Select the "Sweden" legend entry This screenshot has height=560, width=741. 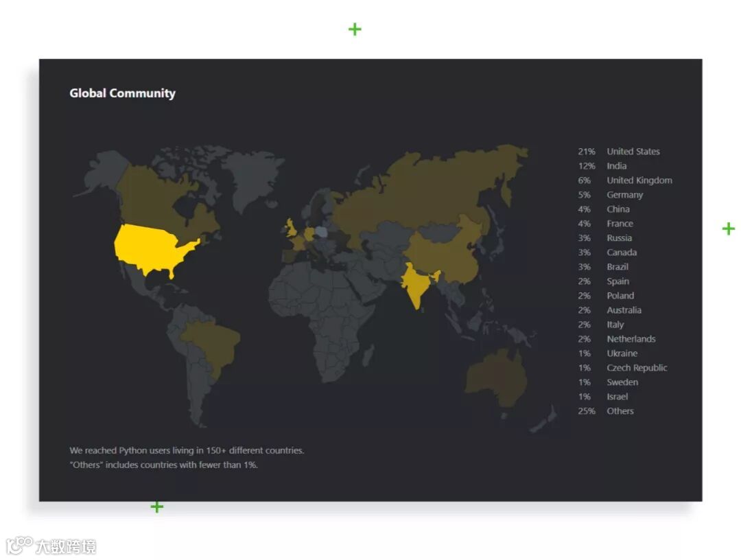pos(622,382)
